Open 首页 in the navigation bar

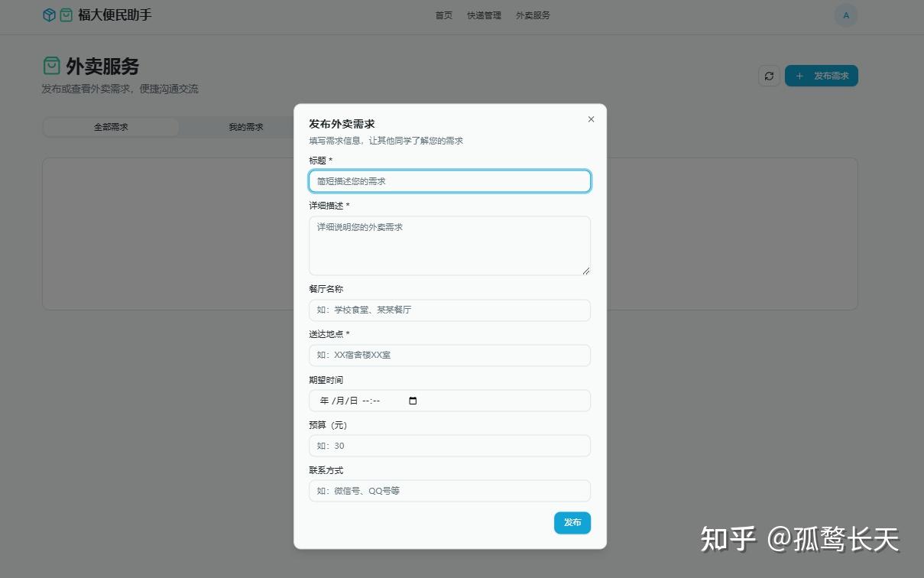click(443, 15)
